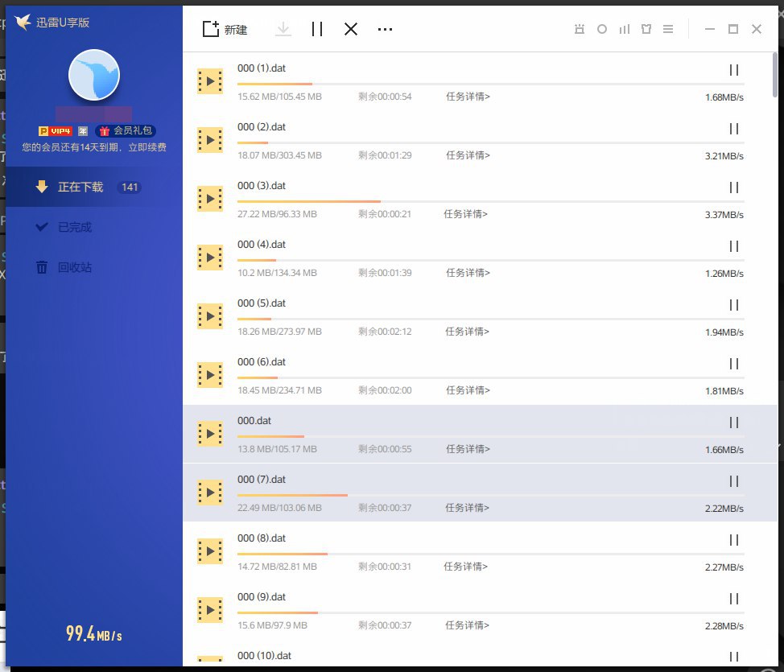Open the hamburger main menu in the title bar
This screenshot has width=784, height=672.
tap(667, 29)
